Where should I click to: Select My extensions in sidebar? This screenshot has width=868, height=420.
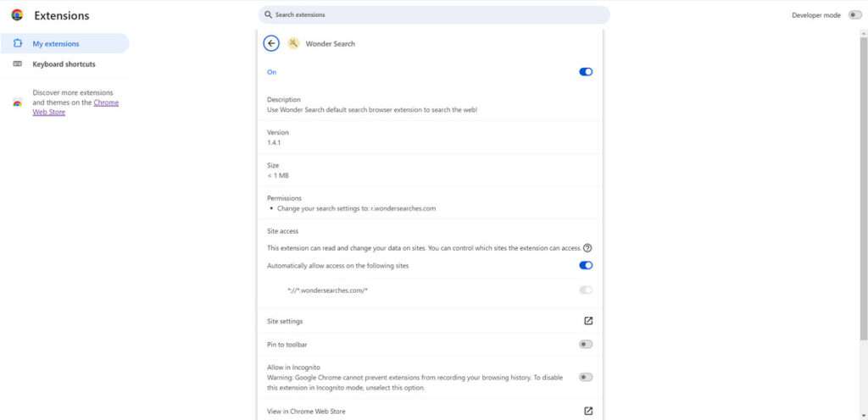56,44
